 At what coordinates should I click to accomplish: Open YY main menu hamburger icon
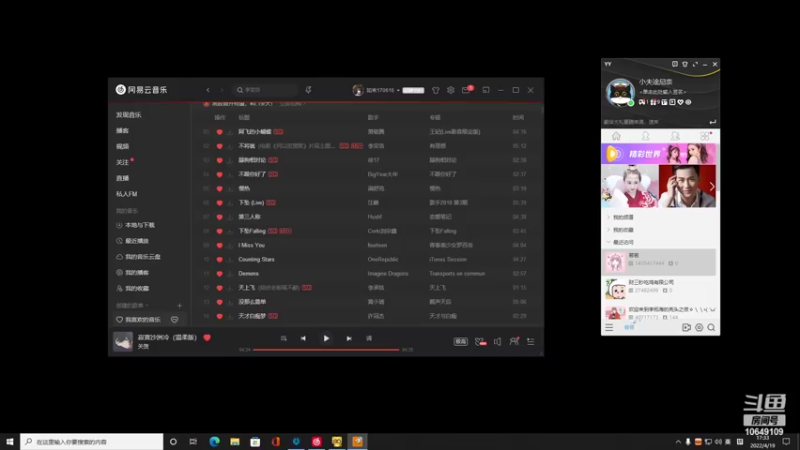(609, 328)
